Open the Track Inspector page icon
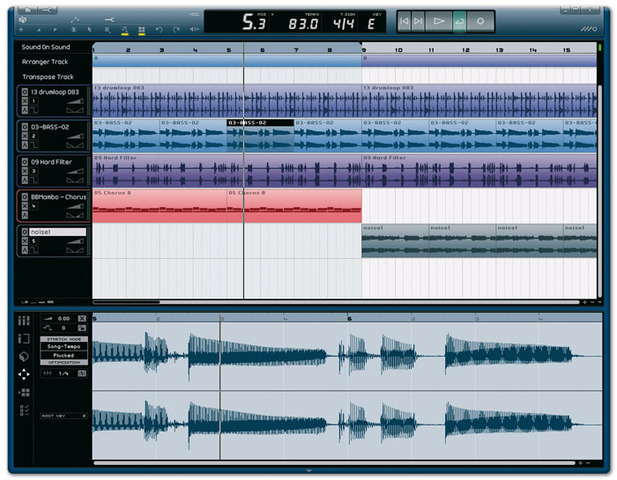This screenshot has height=480, width=617. click(x=24, y=338)
